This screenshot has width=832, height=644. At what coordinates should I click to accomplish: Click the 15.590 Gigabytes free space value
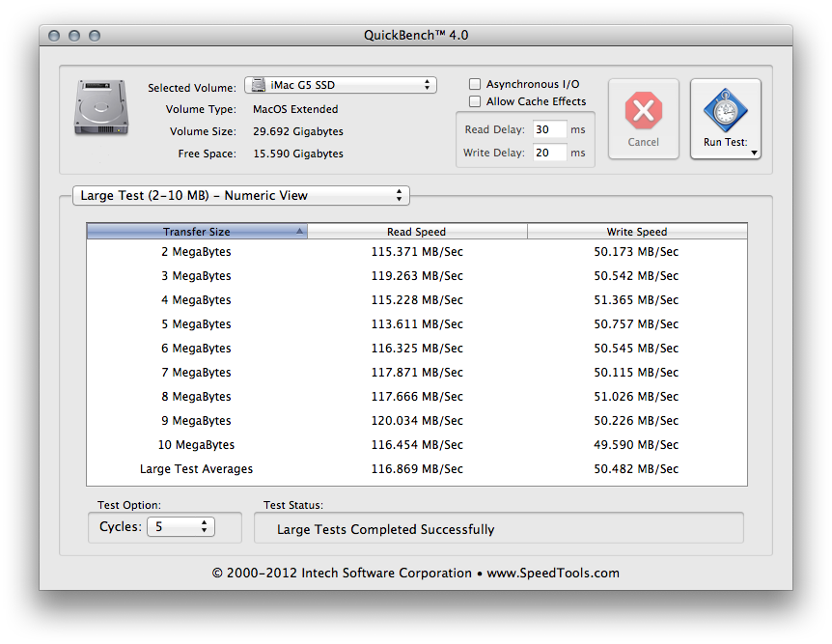(x=298, y=154)
